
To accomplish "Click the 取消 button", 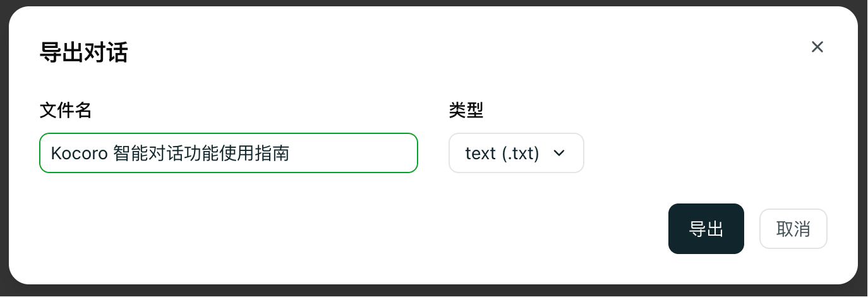I will tap(793, 229).
